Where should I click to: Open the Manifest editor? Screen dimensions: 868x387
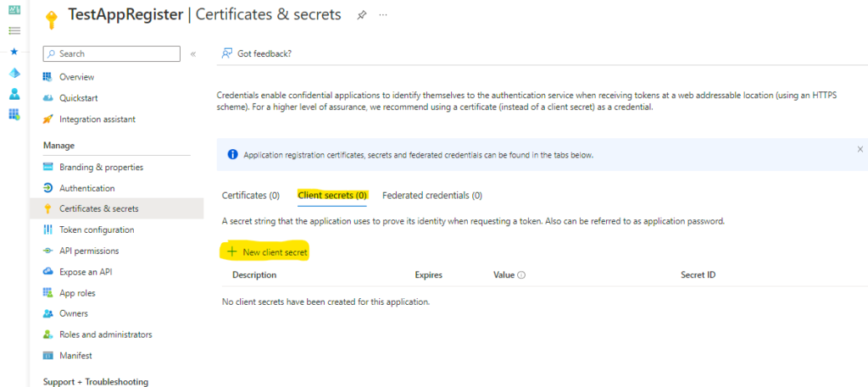pyautogui.click(x=75, y=356)
